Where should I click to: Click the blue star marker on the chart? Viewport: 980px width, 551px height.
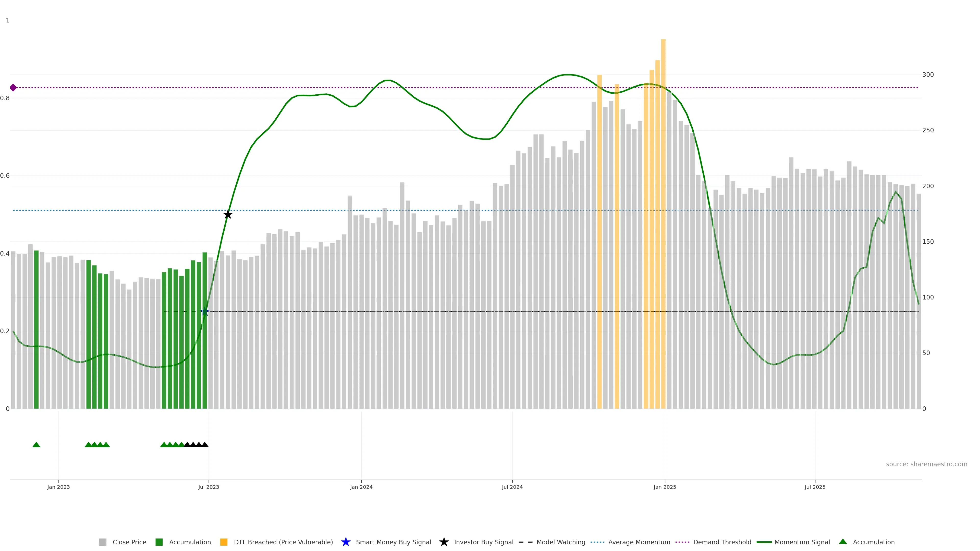click(x=205, y=311)
